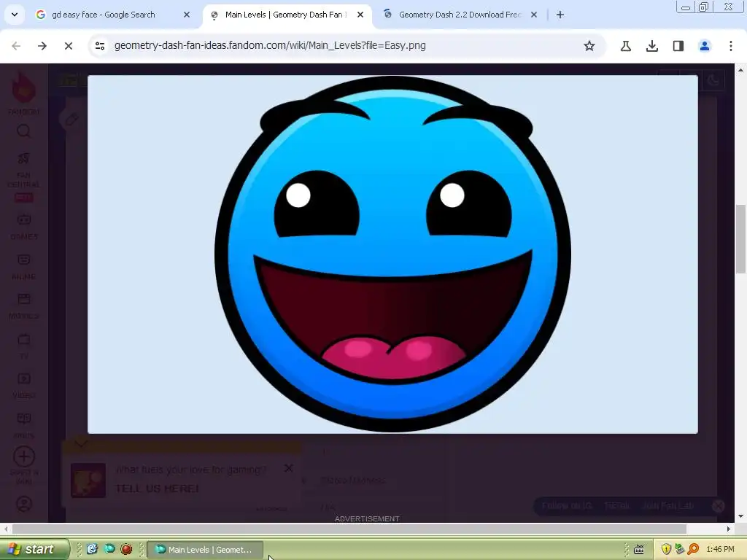The height and width of the screenshot is (560, 747).
Task: Collapse the survey banner chevron
Action: (x=81, y=443)
